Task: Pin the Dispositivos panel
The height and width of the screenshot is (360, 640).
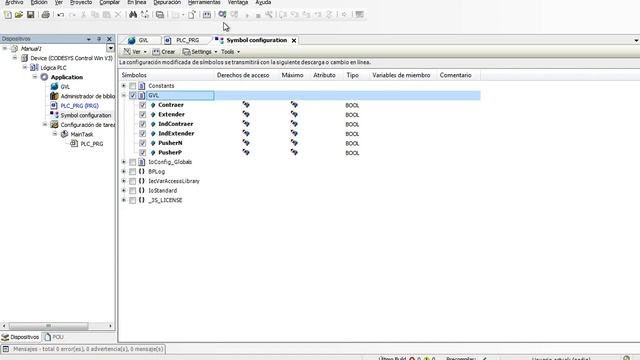Action: tap(99, 39)
